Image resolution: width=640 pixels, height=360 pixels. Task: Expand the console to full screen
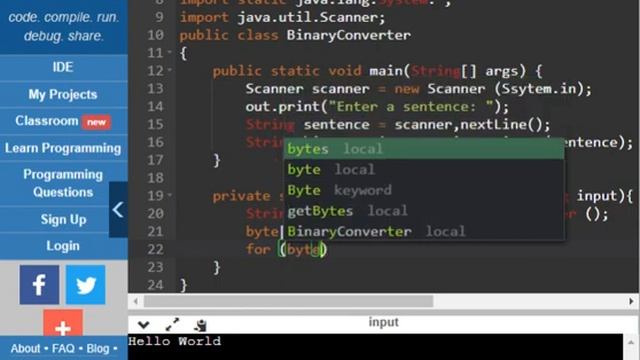click(x=172, y=324)
